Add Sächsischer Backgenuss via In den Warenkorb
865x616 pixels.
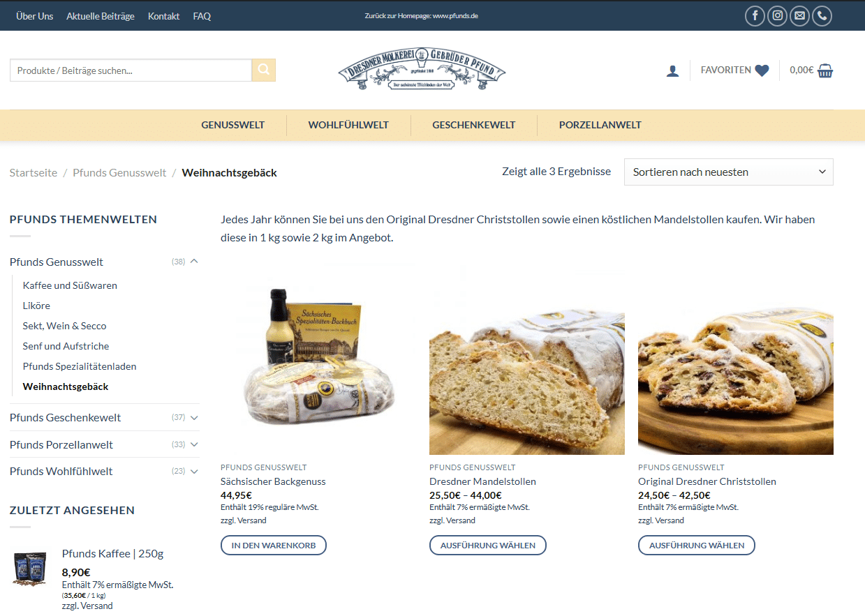pyautogui.click(x=274, y=545)
